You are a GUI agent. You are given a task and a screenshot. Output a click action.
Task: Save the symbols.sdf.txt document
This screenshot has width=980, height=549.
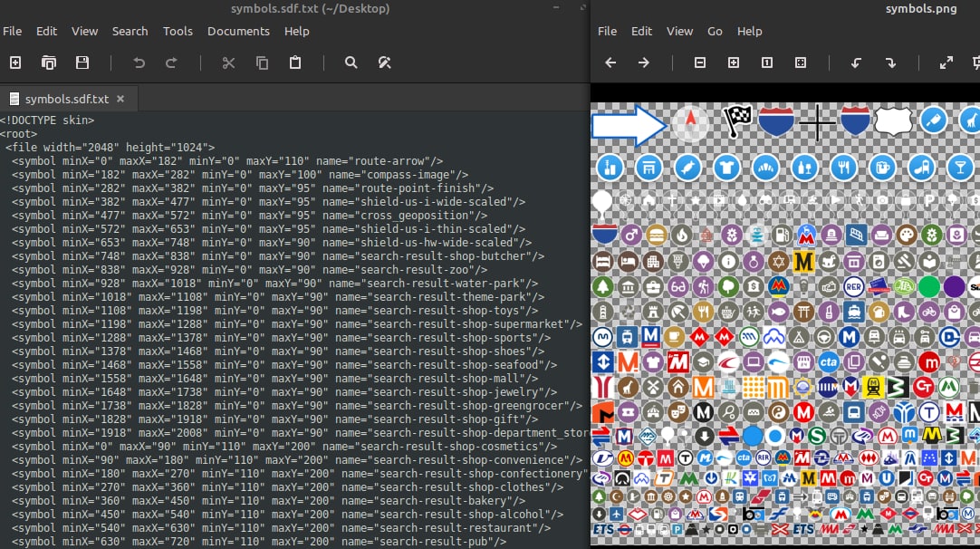tap(82, 63)
